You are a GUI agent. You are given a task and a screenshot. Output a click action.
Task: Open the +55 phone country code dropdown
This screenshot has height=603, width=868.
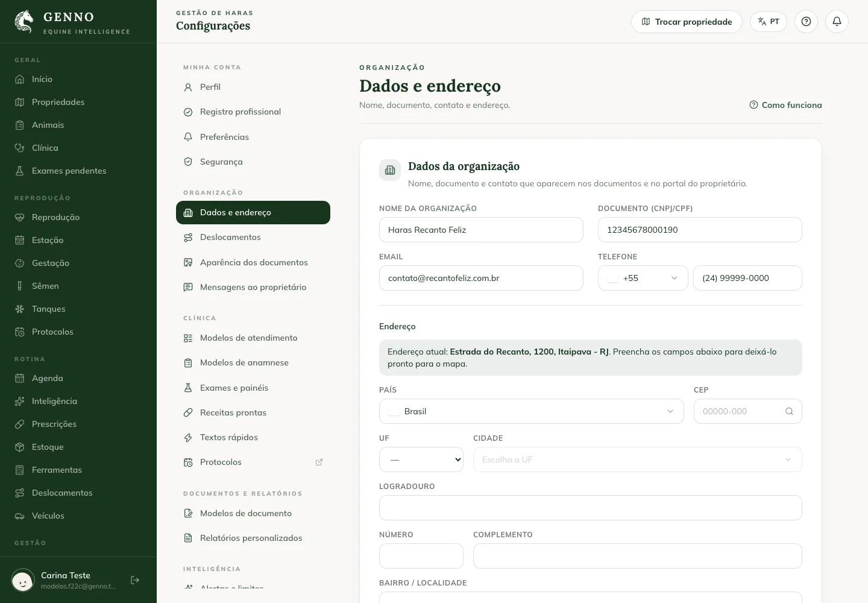(x=643, y=278)
